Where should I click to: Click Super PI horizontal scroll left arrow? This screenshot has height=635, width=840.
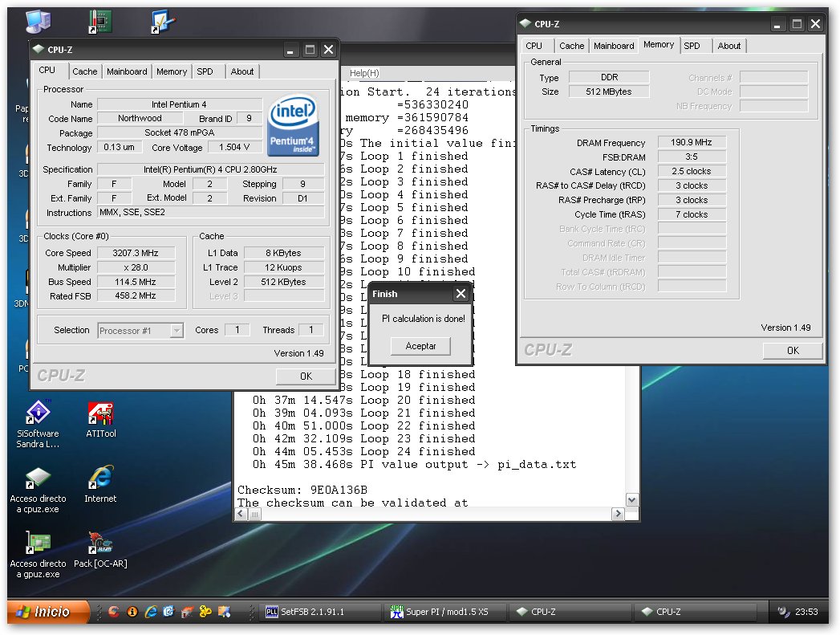tap(241, 514)
